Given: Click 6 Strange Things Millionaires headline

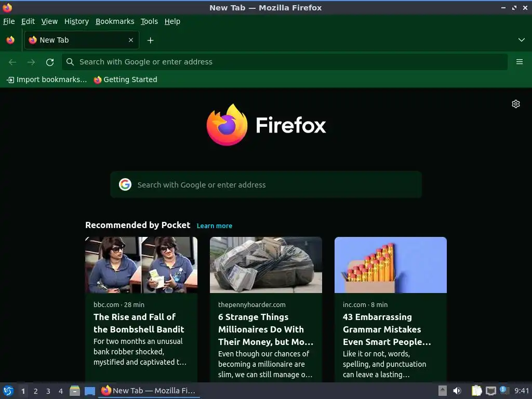Looking at the screenshot, I should 265,329.
